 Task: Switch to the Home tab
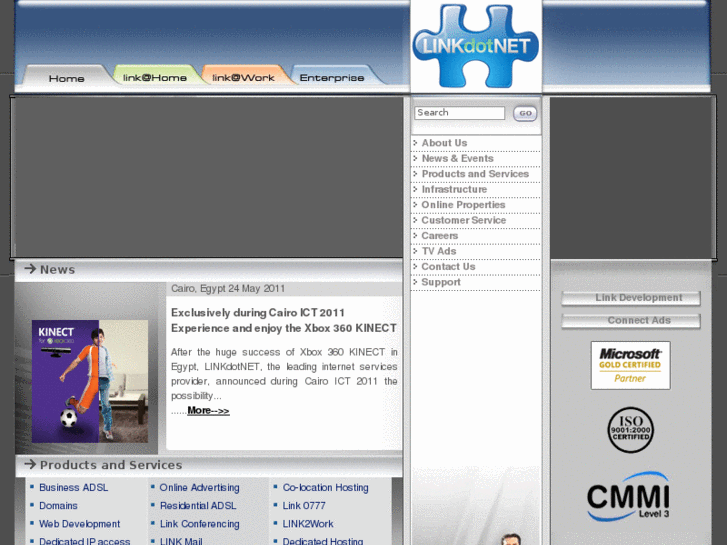click(66, 78)
